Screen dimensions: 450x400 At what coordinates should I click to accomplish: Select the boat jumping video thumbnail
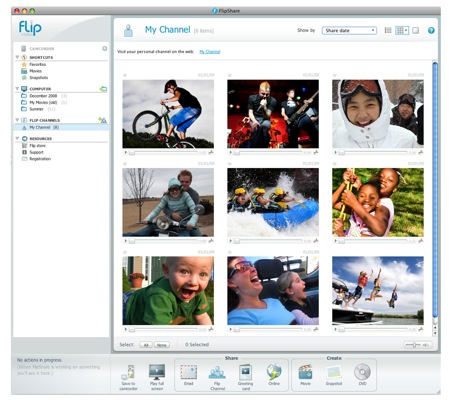378,291
